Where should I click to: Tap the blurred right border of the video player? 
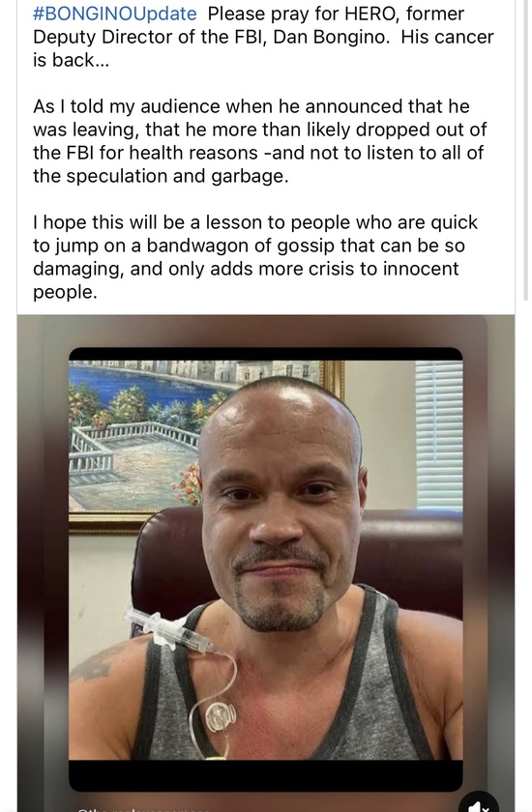click(x=489, y=564)
